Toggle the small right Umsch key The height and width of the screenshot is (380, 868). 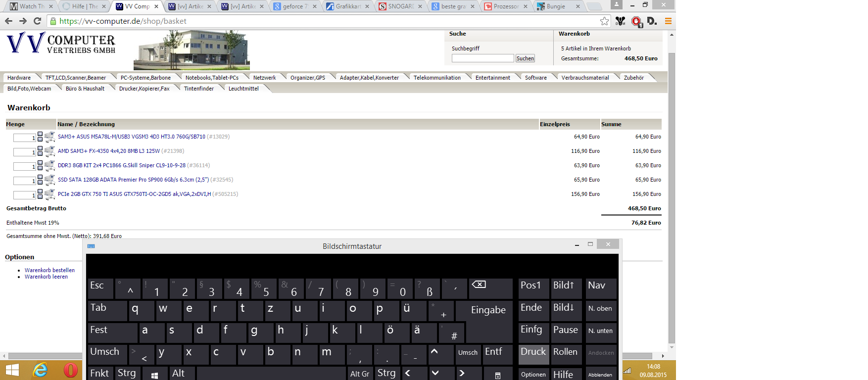[x=468, y=354]
